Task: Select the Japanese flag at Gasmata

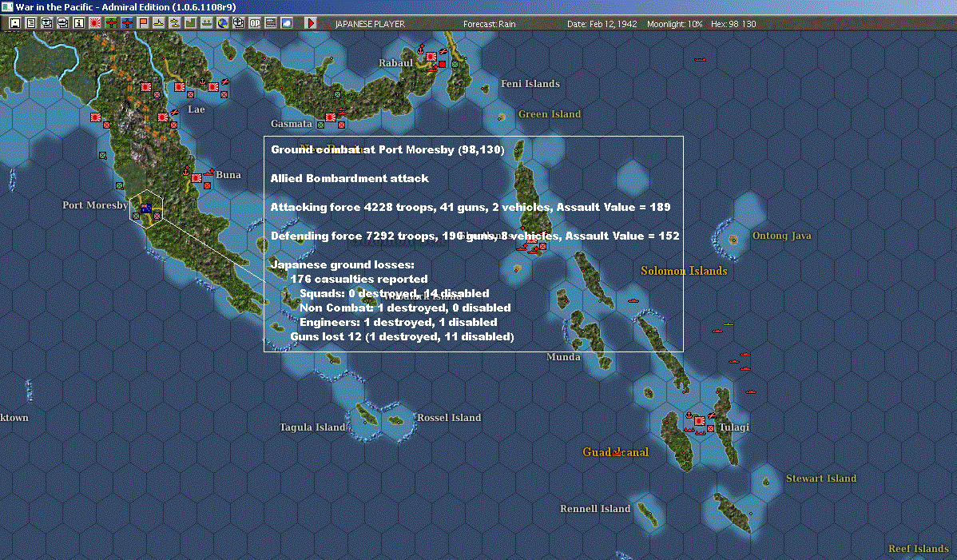Action: (330, 117)
